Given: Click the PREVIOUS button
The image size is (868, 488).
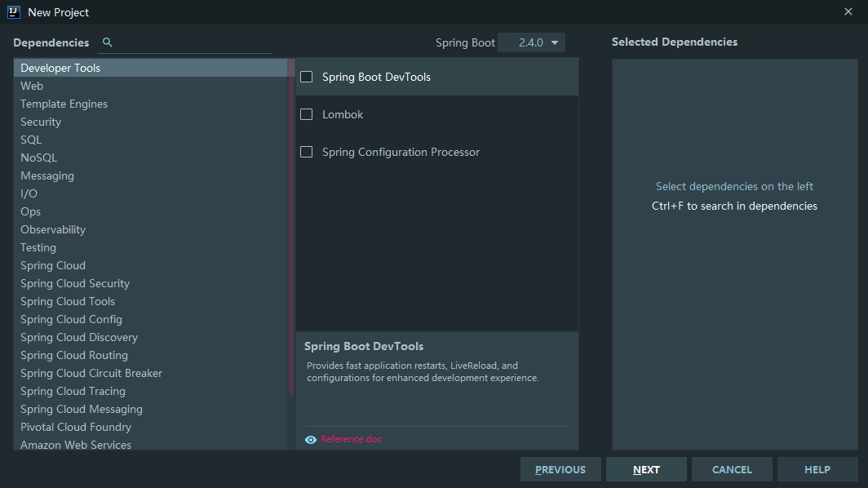Looking at the screenshot, I should (560, 469).
